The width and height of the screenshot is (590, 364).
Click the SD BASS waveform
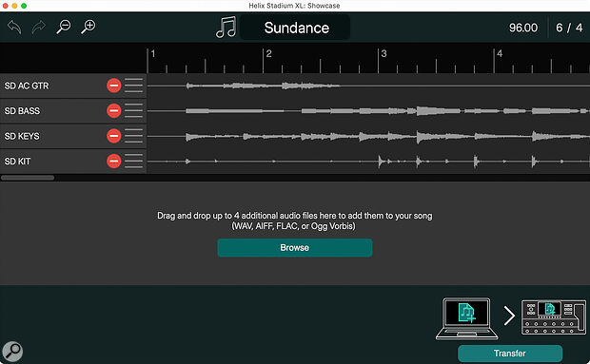368,111
